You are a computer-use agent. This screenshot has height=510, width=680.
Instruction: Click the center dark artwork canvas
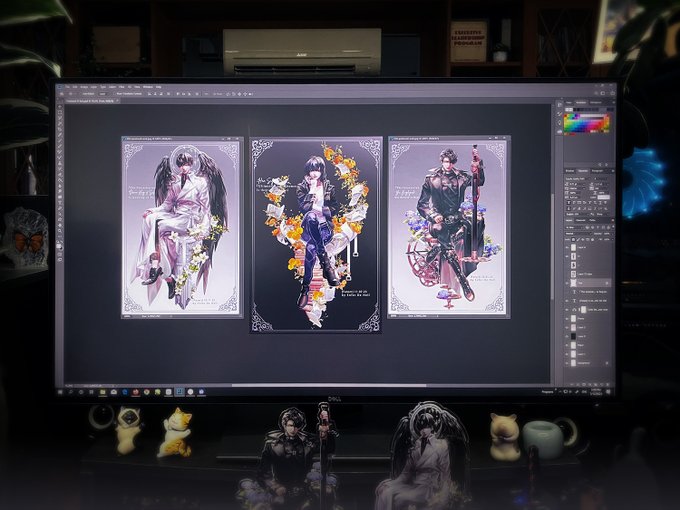(316, 234)
